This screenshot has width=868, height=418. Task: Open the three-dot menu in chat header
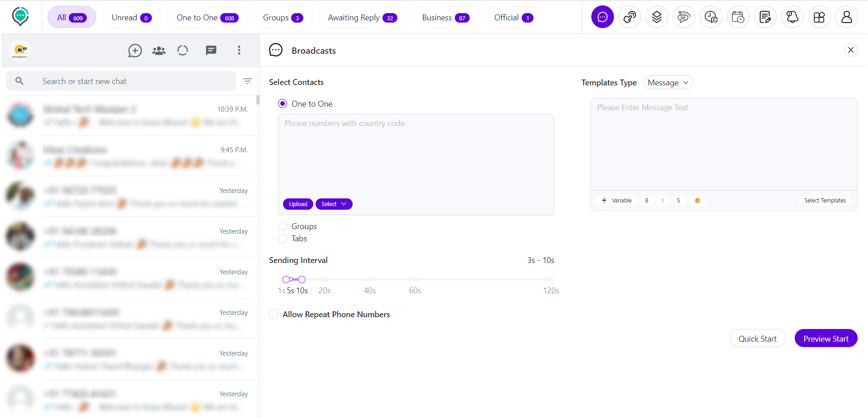[x=239, y=51]
